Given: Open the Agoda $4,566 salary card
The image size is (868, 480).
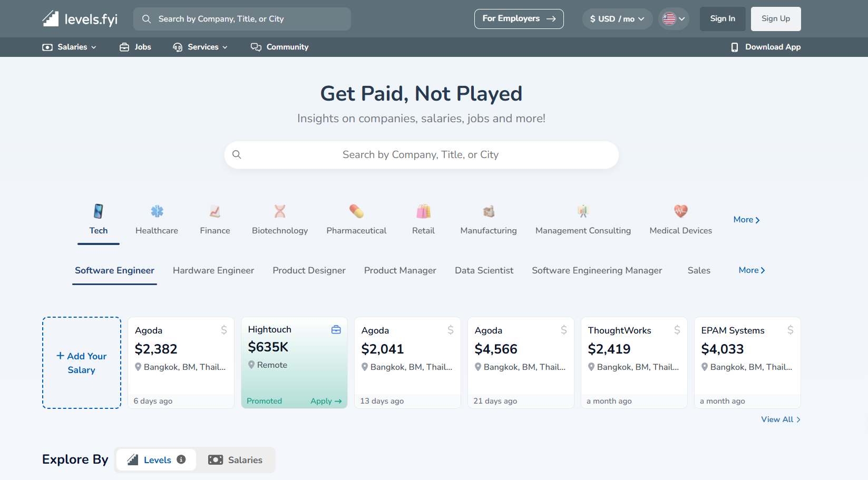Looking at the screenshot, I should pos(521,363).
